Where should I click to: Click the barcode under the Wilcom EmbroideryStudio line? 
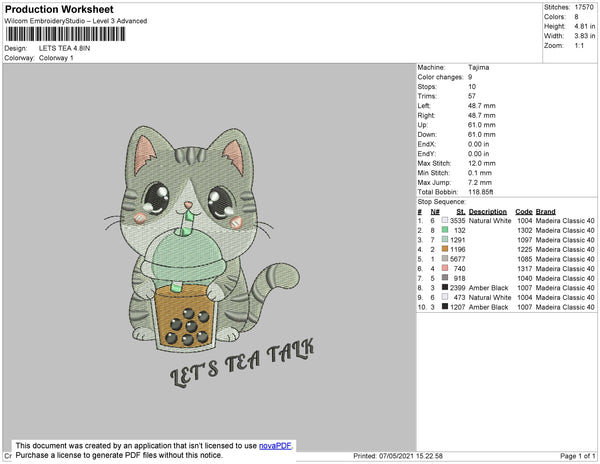point(65,34)
